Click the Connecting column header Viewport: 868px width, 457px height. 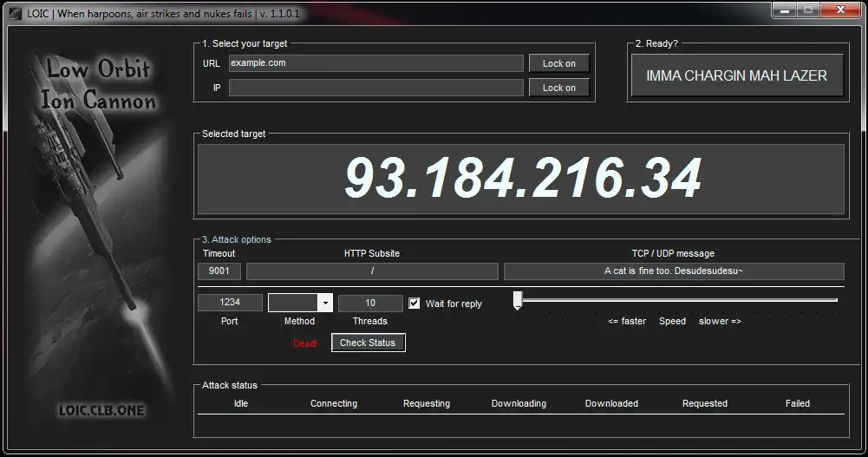pyautogui.click(x=334, y=403)
